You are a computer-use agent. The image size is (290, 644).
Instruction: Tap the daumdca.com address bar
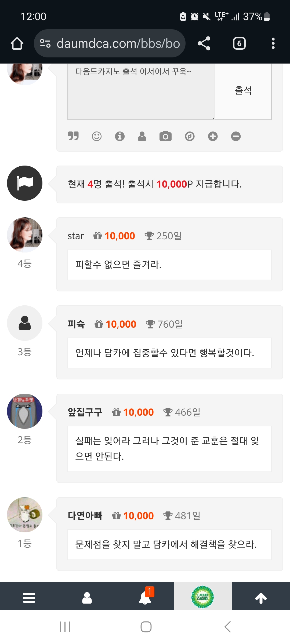(110, 43)
